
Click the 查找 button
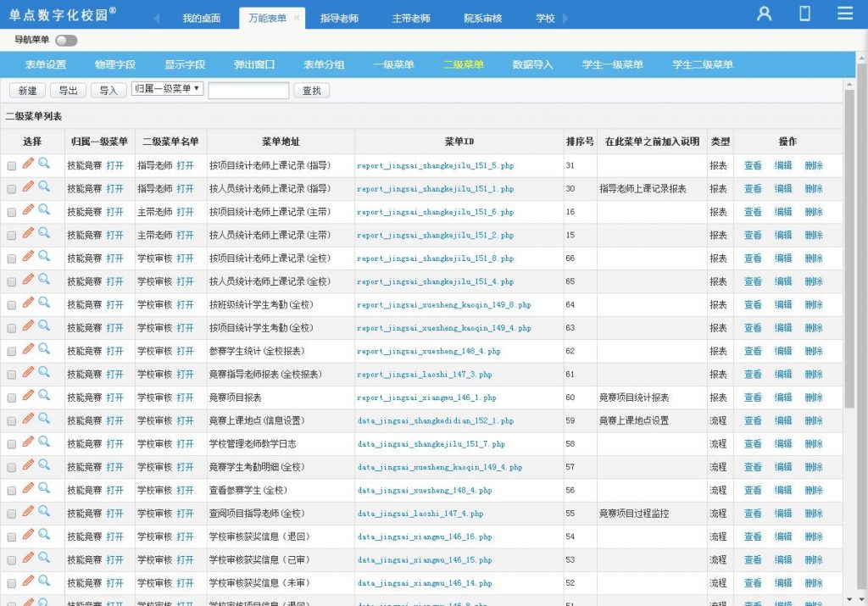(x=312, y=90)
